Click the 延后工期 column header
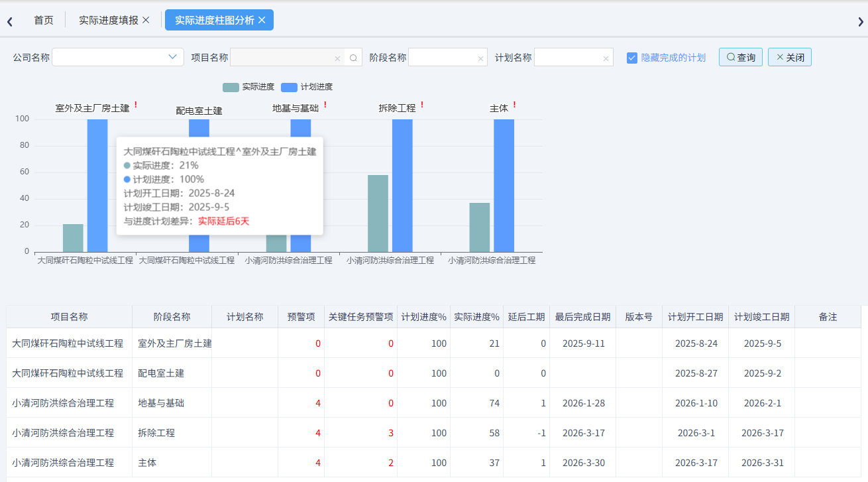868x482 pixels. [527, 317]
